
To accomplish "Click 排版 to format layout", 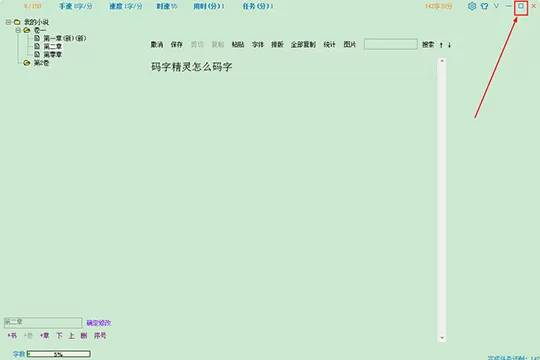I will tap(277, 44).
